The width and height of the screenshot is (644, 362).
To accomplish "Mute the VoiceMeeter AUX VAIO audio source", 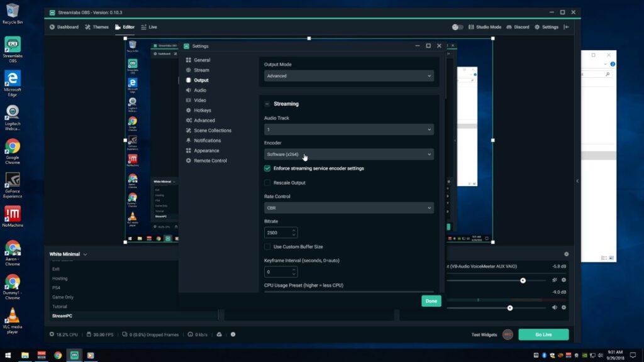I will point(555,280).
